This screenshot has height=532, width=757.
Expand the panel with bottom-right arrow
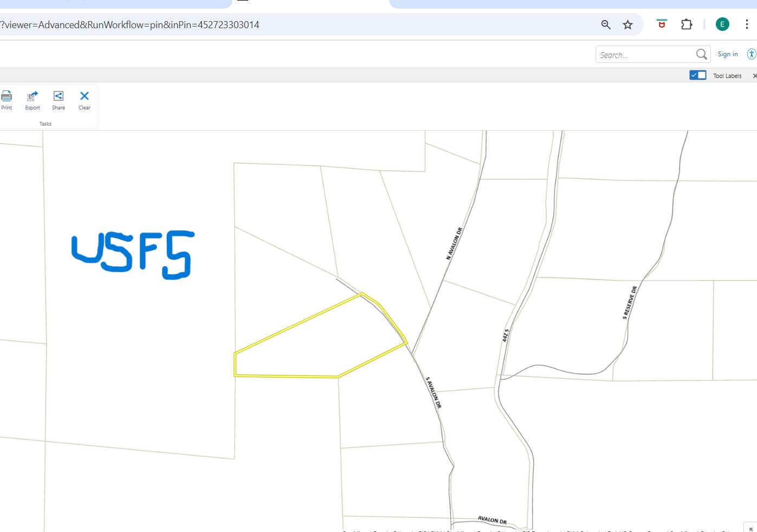click(x=750, y=528)
